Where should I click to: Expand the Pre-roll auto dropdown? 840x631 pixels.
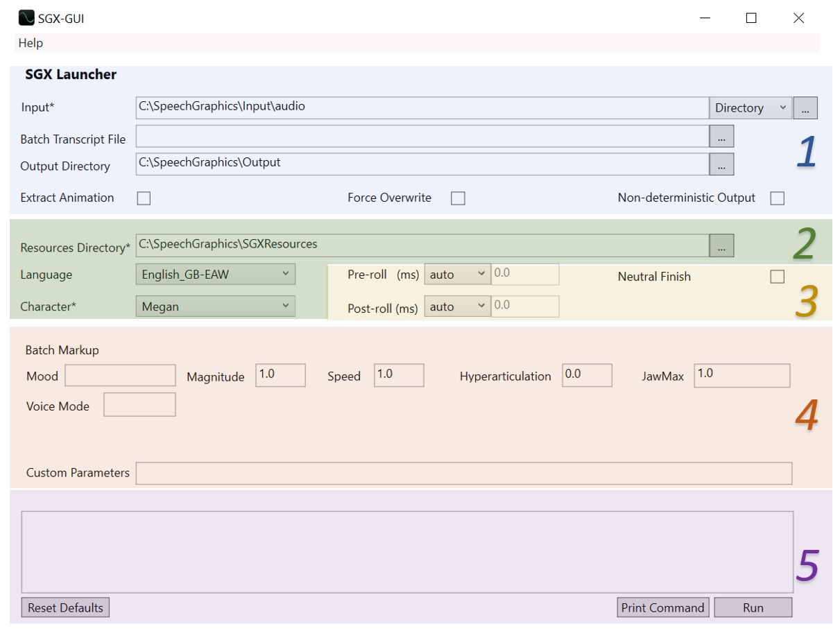point(457,275)
